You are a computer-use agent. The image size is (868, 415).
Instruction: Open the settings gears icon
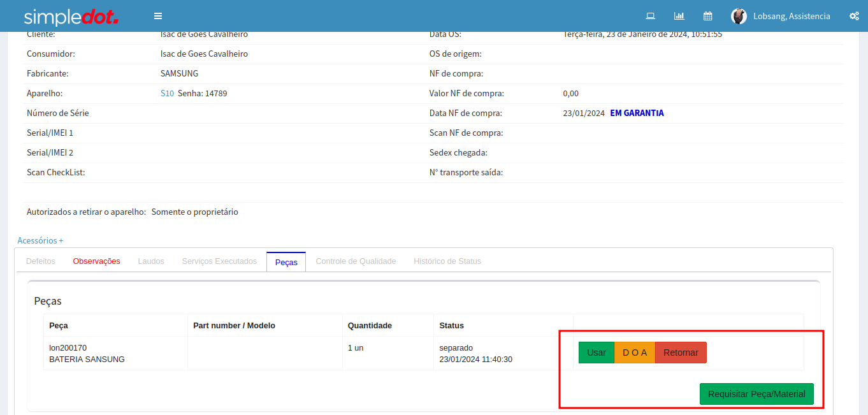tap(854, 16)
